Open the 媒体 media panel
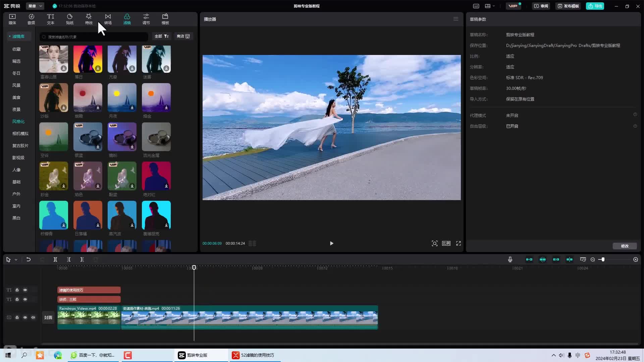 coord(12,19)
